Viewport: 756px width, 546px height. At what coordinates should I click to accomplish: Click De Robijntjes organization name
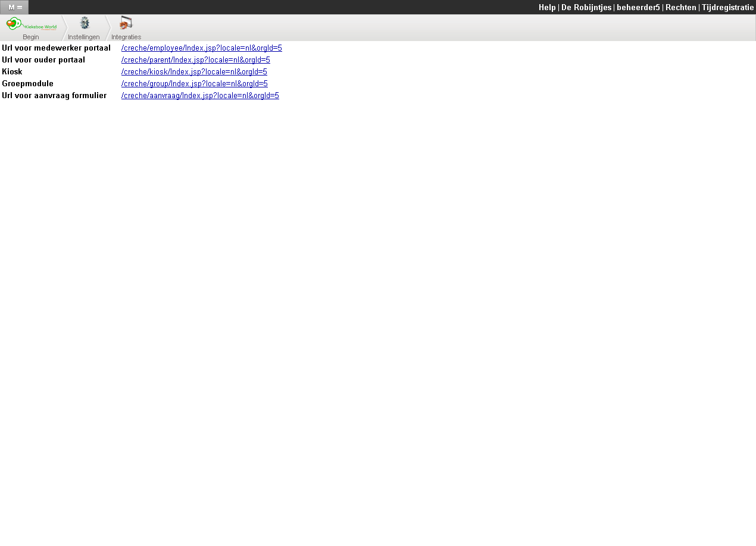coord(586,7)
